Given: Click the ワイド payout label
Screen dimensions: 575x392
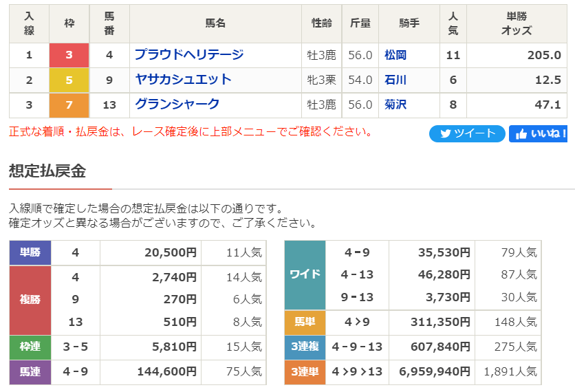Looking at the screenshot, I should click(x=305, y=274).
